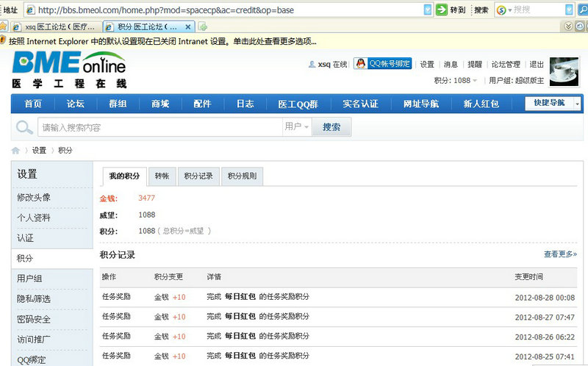The image size is (588, 366).
Task: Open the 用户 search type dropdown
Action: (297, 127)
